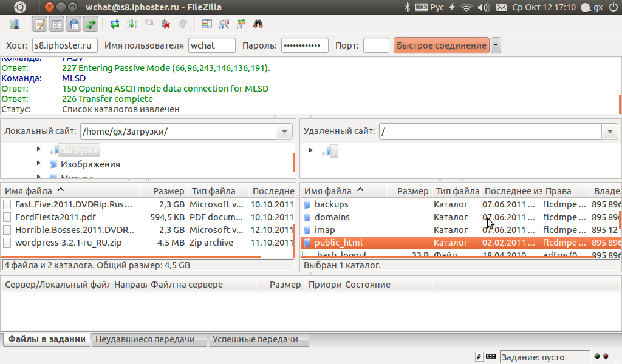Click the cancel current operation flag icon
622x364 pixels.
pos(149,24)
